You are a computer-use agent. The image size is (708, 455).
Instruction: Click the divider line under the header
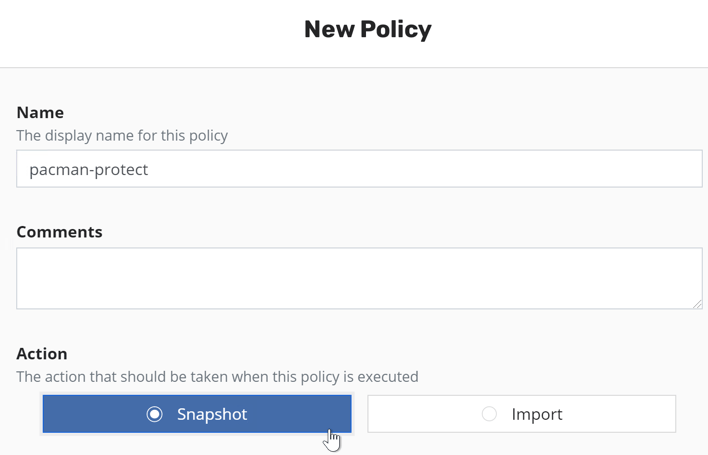[354, 67]
